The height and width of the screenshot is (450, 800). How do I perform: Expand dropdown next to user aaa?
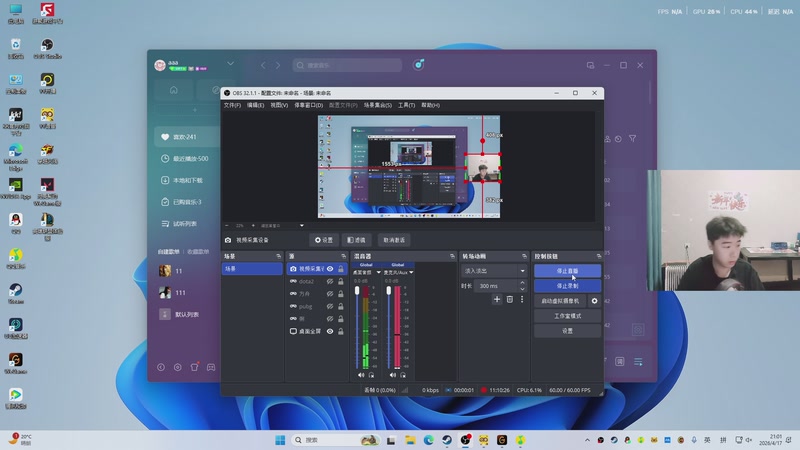(x=229, y=64)
